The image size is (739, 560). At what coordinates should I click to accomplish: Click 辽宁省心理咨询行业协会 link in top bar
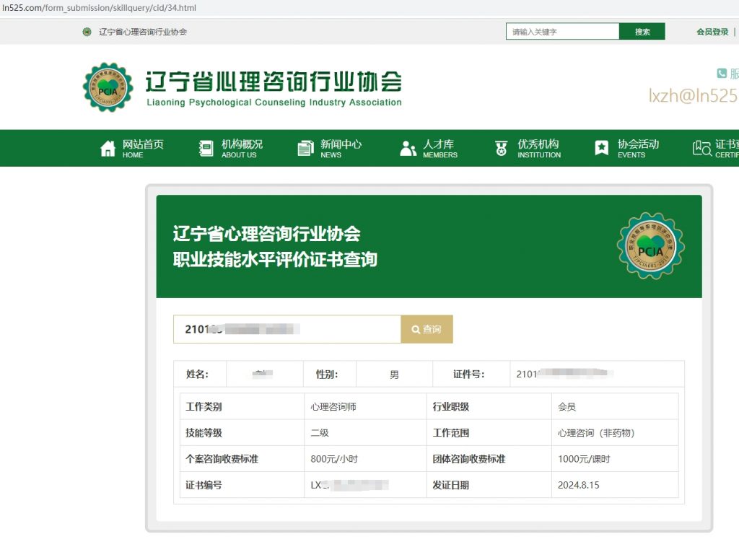click(143, 32)
